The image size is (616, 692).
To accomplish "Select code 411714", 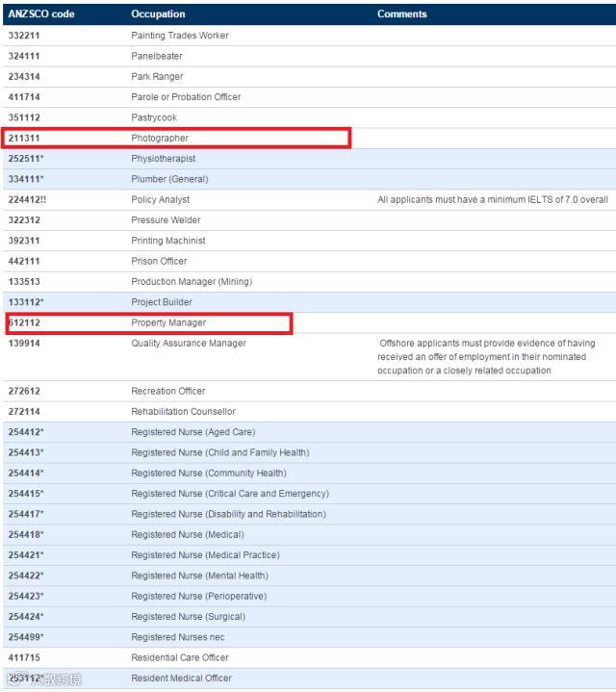I will tap(24, 96).
